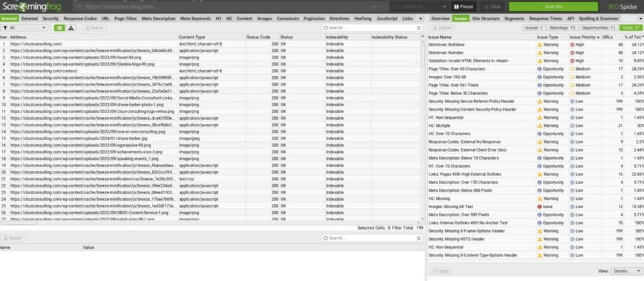
Task: Clear the URL with the X icon in address bar
Action: [x=374, y=6]
